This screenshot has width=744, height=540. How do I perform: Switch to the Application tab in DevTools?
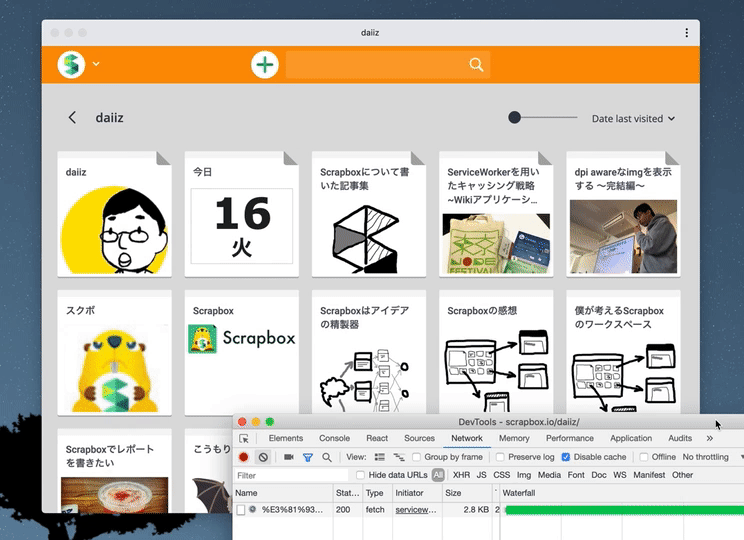coord(631,438)
